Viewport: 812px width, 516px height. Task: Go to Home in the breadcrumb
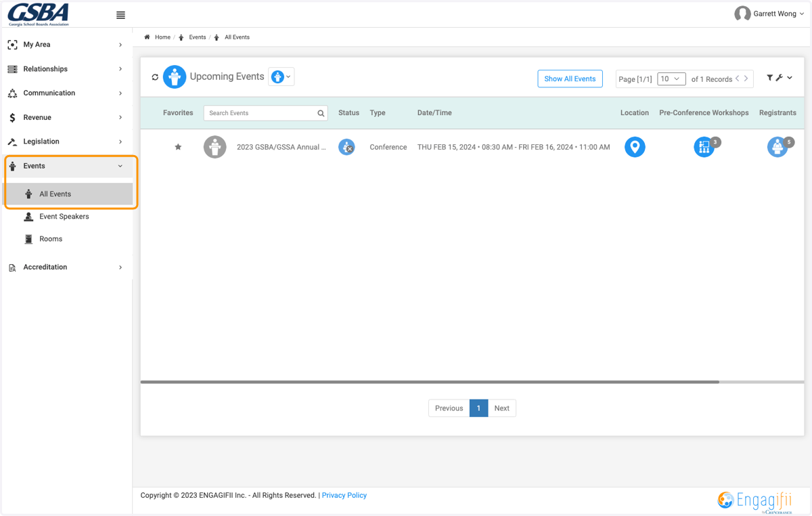pyautogui.click(x=162, y=37)
